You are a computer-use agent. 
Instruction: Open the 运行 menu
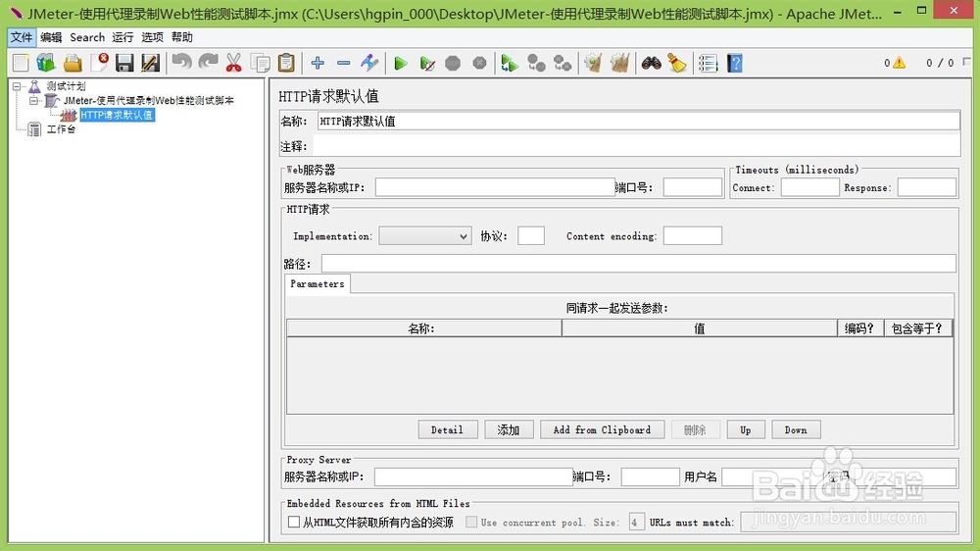coord(122,37)
